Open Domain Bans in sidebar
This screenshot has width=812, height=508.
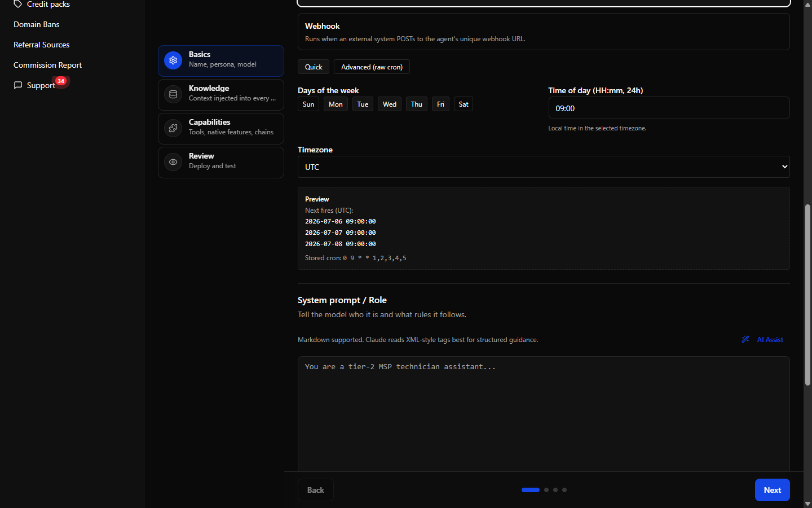coord(37,24)
